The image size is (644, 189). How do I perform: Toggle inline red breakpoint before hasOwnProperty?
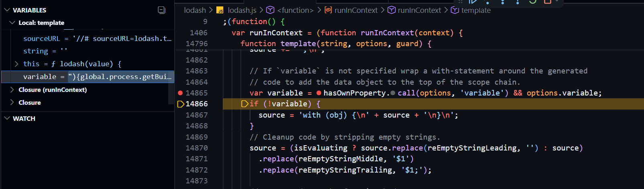(319, 93)
